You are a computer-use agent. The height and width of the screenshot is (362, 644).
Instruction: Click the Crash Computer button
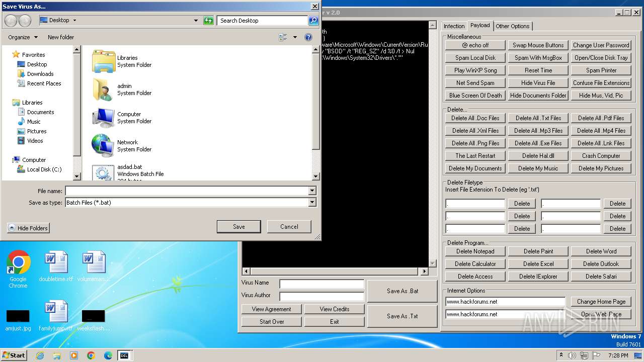point(601,156)
